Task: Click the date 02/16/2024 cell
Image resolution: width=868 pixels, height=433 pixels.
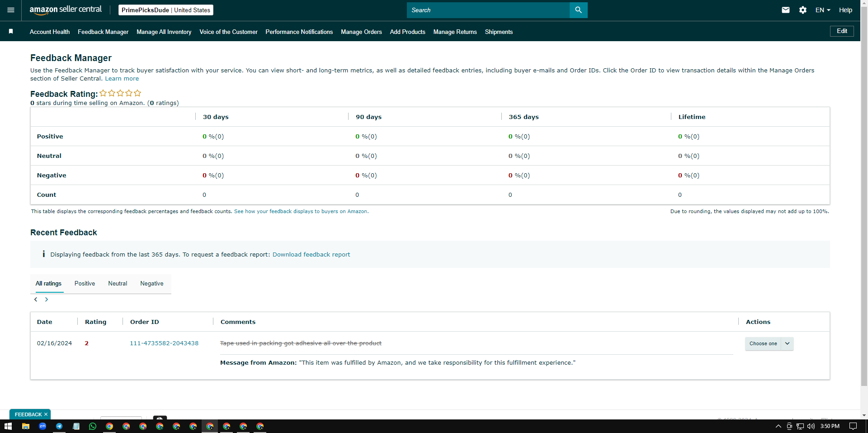Action: [54, 343]
